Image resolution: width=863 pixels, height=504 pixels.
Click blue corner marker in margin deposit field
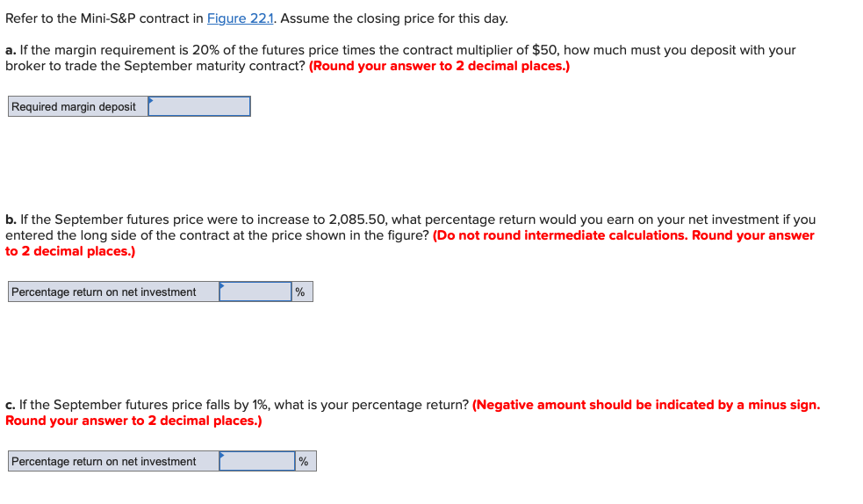click(x=151, y=100)
